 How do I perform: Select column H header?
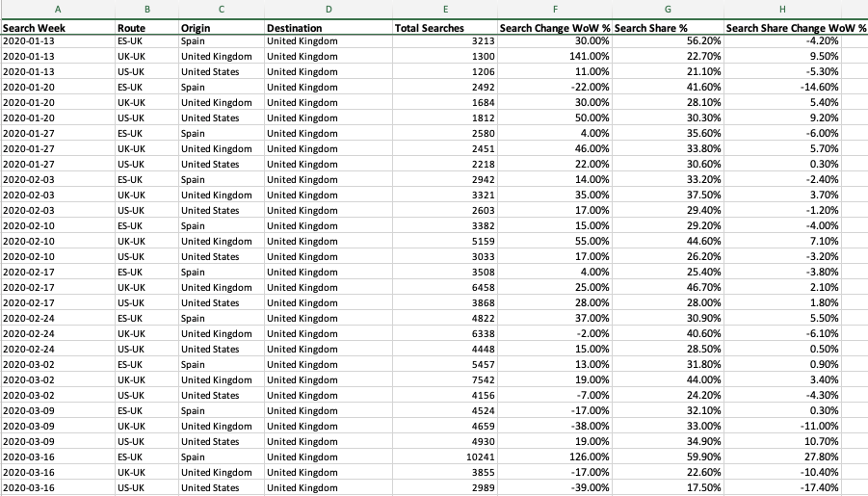782,9
